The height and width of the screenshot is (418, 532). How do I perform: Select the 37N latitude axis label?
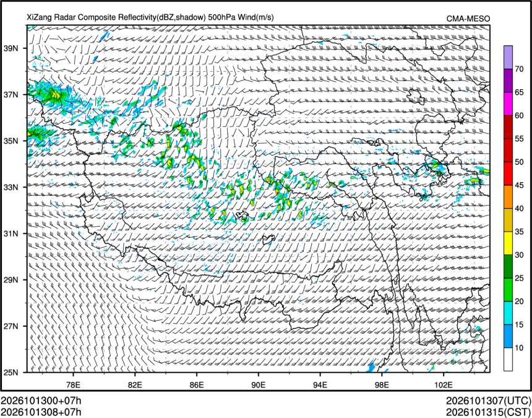[x=11, y=94]
